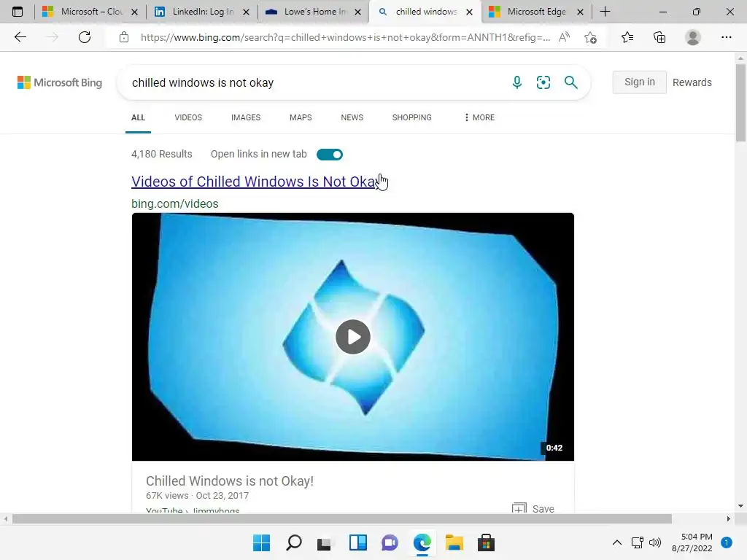Open the Windows Start menu
Viewport: 747px width, 560px height.
click(261, 542)
